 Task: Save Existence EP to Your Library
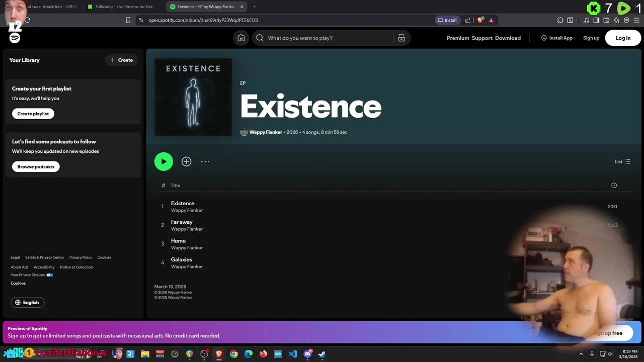186,161
